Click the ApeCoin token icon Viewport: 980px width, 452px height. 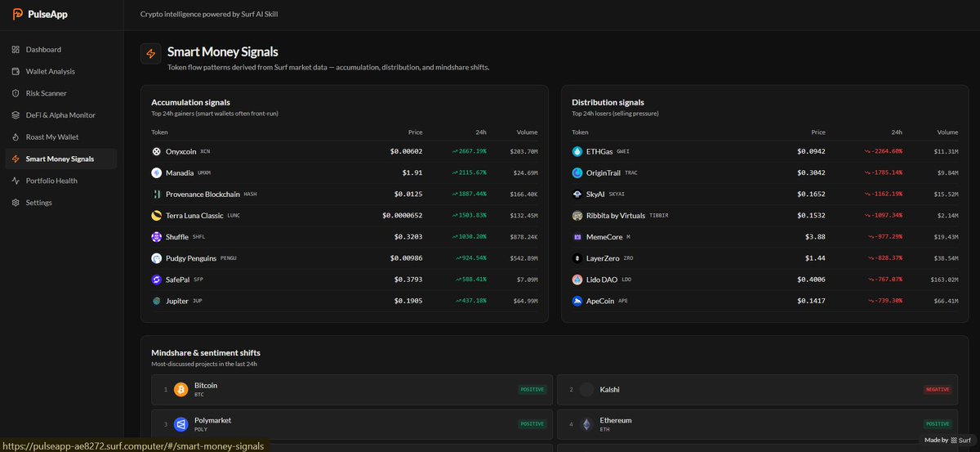tap(577, 301)
